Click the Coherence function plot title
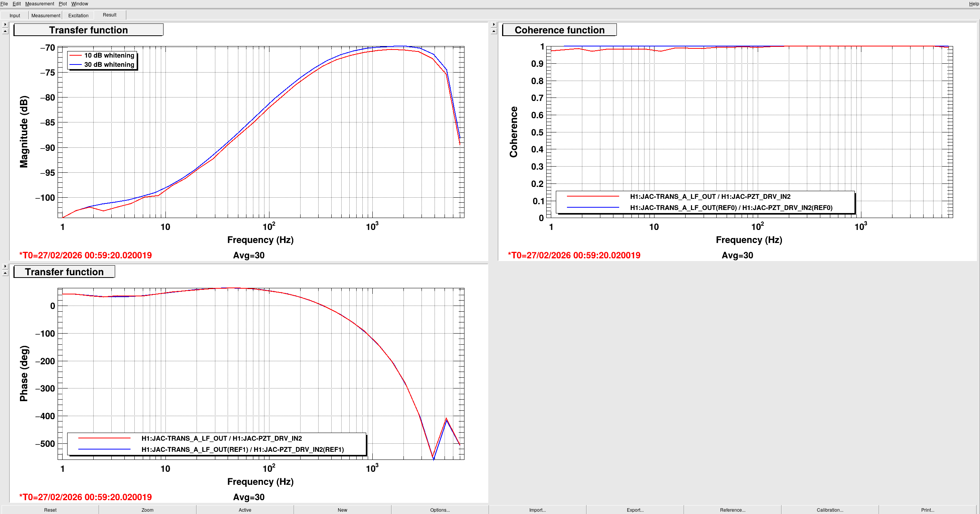 click(559, 30)
